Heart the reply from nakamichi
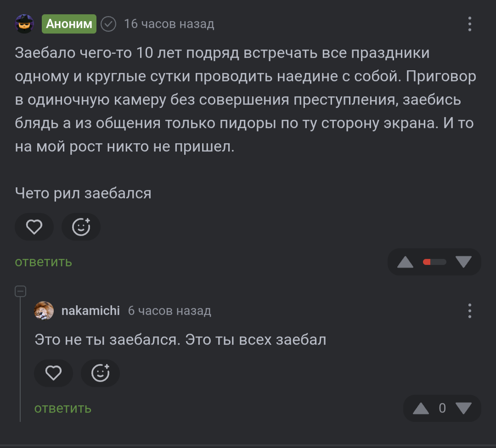The image size is (496, 448). [53, 373]
